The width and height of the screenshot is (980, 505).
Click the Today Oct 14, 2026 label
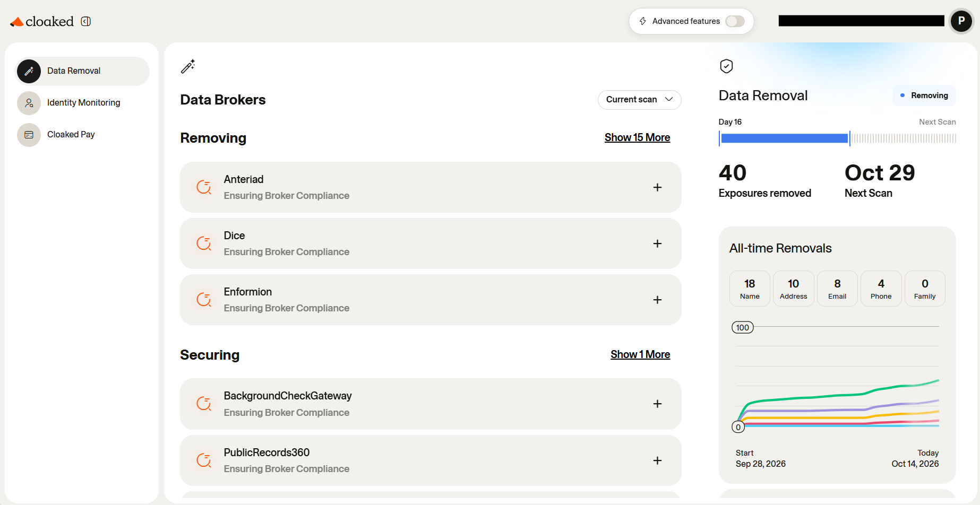(915, 458)
